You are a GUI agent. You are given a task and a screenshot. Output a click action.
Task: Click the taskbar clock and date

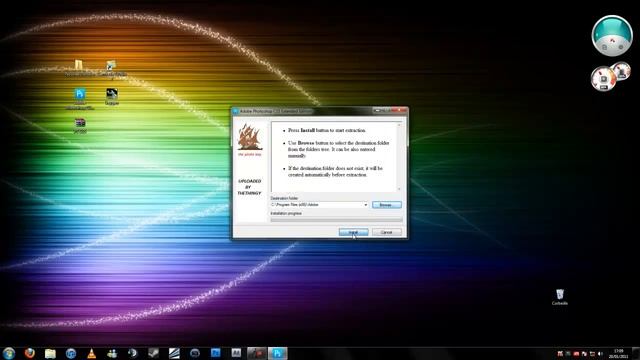click(619, 353)
